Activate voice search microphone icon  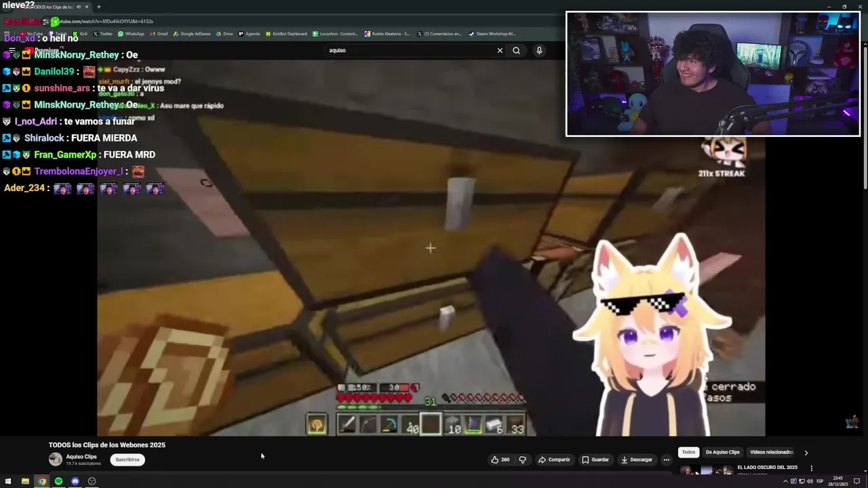click(x=539, y=50)
